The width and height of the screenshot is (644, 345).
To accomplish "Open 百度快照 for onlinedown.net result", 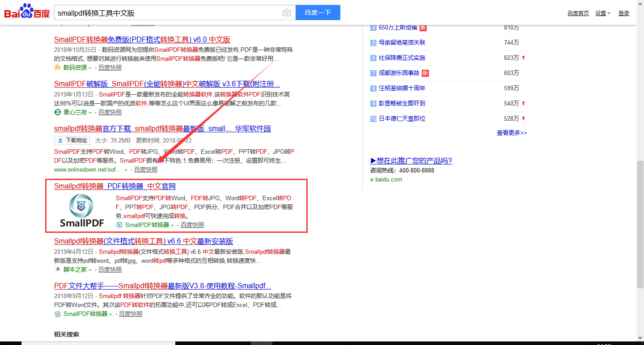I will [x=146, y=169].
